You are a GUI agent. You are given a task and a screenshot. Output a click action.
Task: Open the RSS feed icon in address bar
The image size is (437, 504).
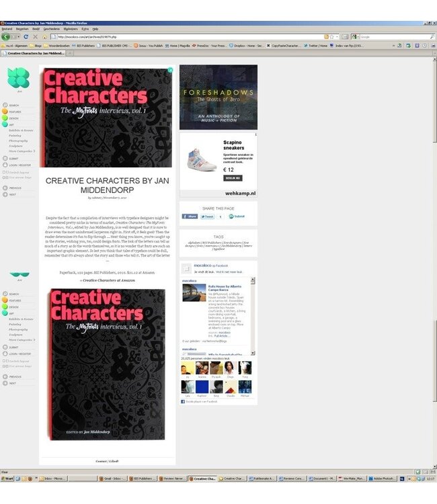[326, 37]
